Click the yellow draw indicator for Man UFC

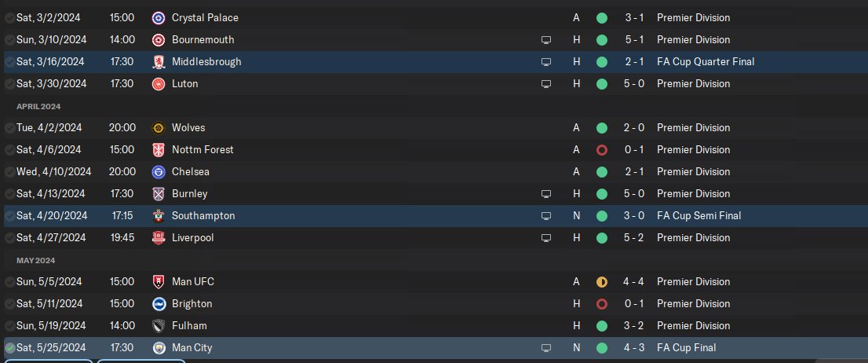click(602, 282)
